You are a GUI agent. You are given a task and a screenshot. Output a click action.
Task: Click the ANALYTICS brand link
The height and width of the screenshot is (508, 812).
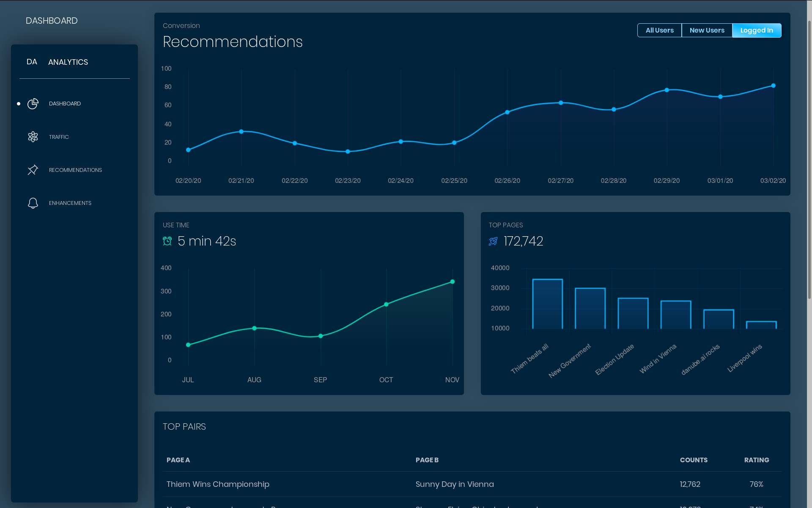[x=68, y=62]
